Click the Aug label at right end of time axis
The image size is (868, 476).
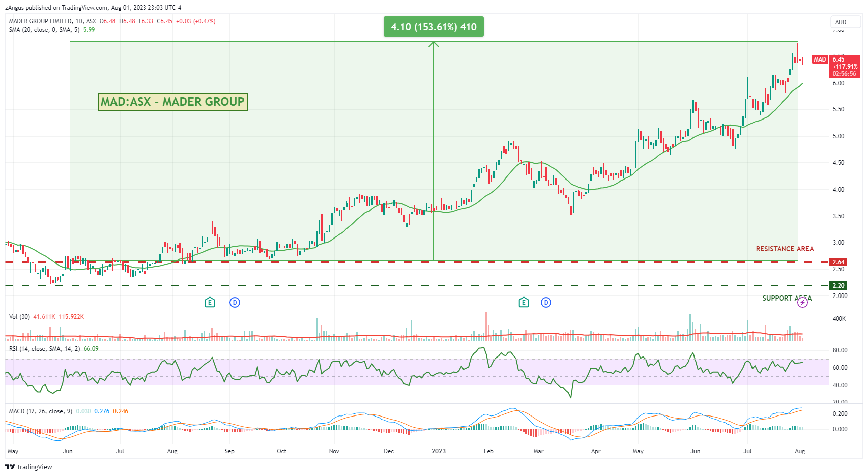coord(800,451)
